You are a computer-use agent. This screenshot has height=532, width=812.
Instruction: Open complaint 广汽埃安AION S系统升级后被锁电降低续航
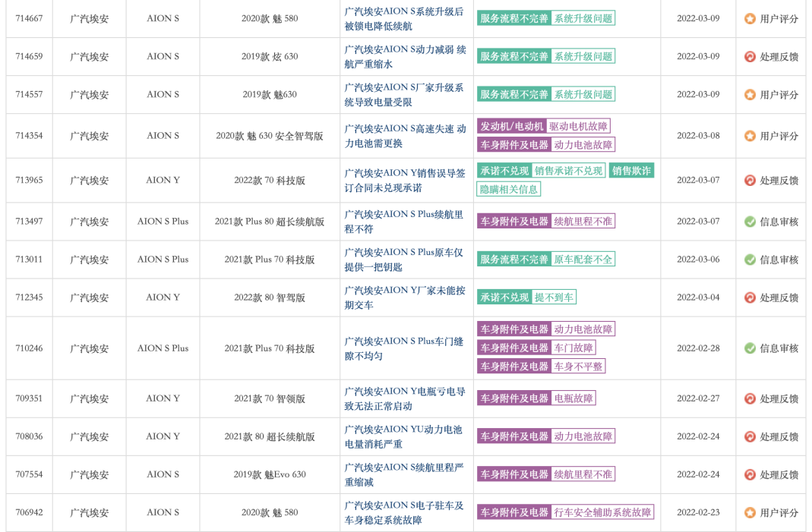pos(404,19)
